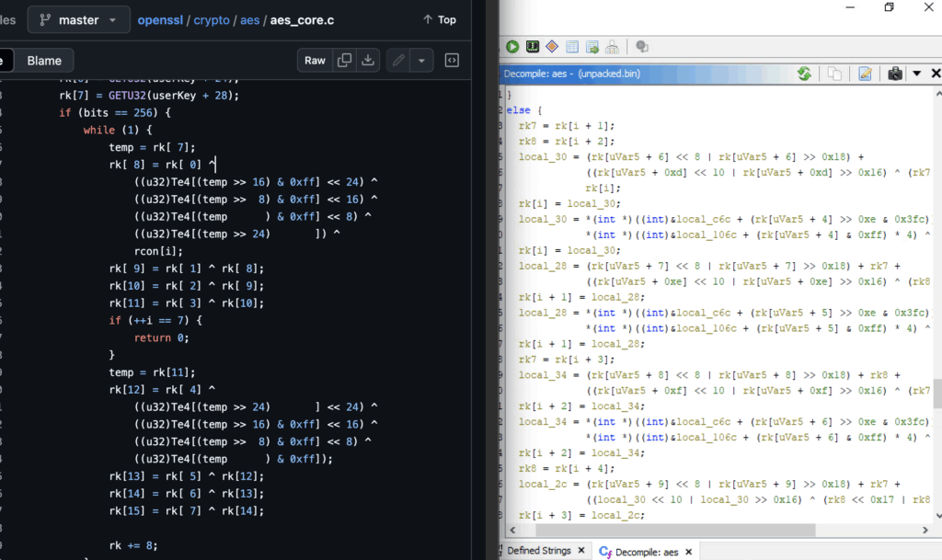Click the decompiler horizontal scrollbar thumb
This screenshot has height=560, width=942.
click(x=676, y=530)
